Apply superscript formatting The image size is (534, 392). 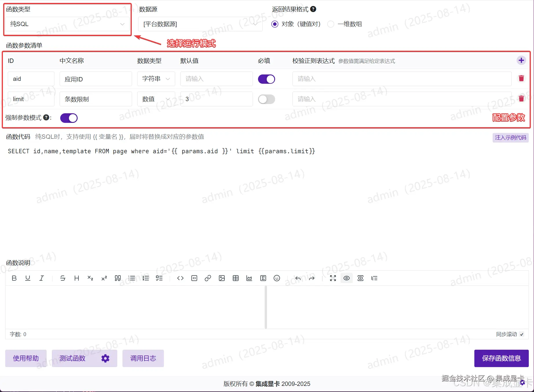(x=104, y=278)
